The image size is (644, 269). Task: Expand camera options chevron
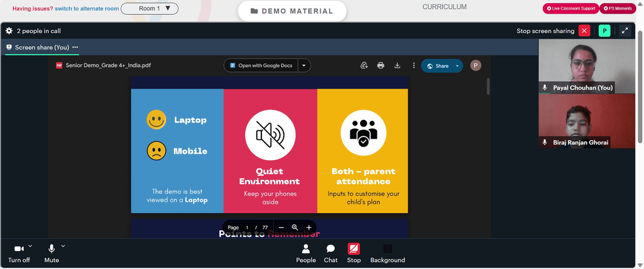click(x=30, y=246)
